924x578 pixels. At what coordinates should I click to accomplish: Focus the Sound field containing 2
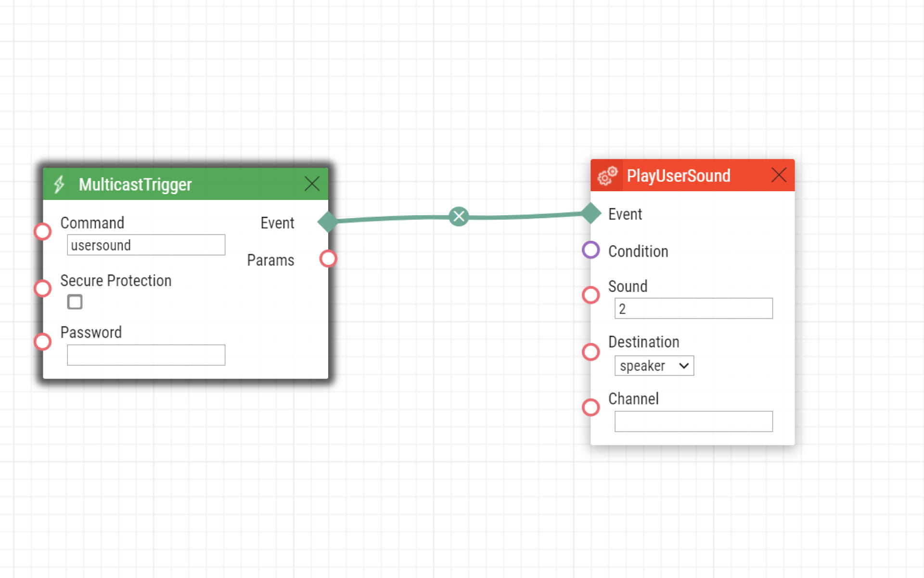pos(693,308)
